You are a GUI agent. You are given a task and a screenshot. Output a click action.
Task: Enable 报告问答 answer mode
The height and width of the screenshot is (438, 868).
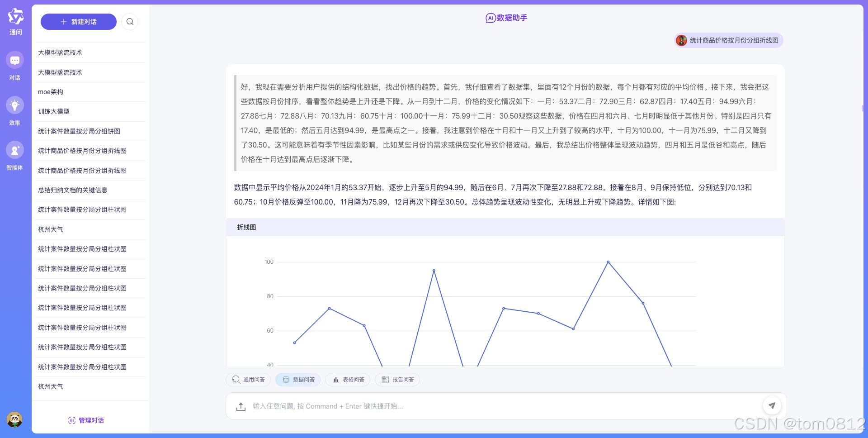[397, 379]
